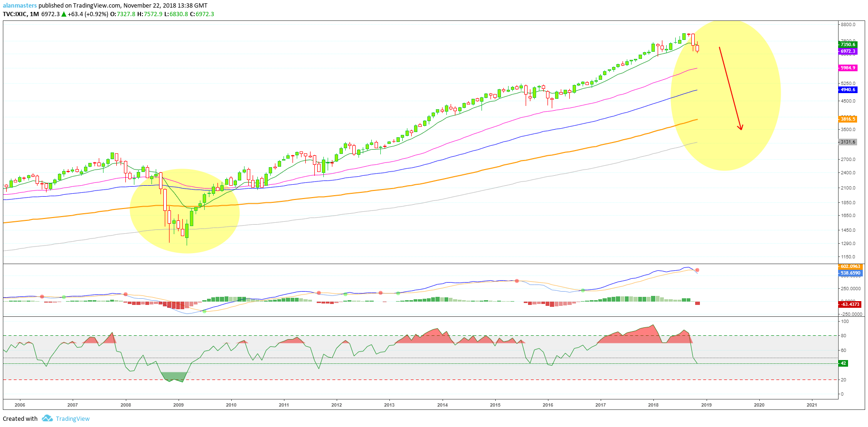Click the 2008 label on time axis
Viewport: 868px width, 427px height.
click(126, 405)
